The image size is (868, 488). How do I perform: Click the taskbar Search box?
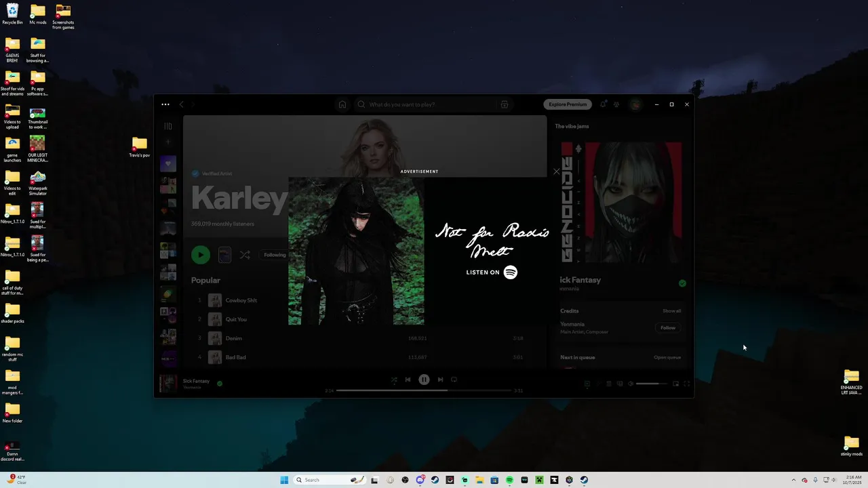coord(330,480)
